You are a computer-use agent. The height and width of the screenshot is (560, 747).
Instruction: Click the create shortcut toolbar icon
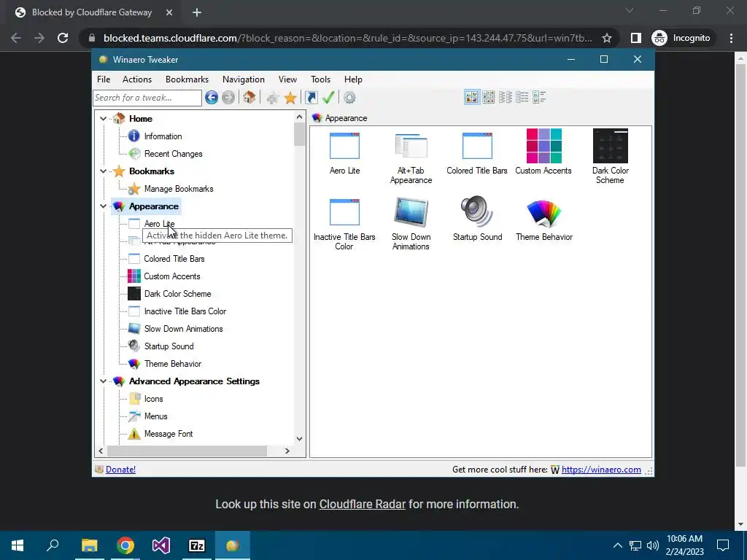(x=311, y=98)
